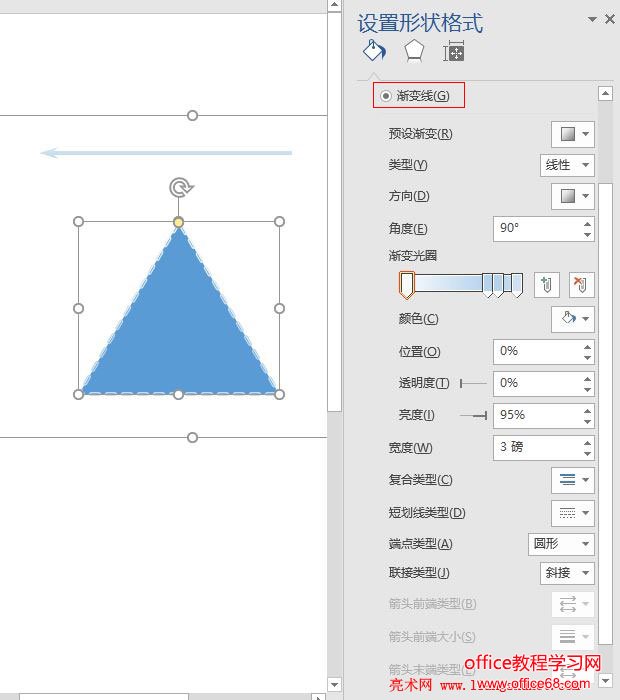Click the triangle's yellow adjustment handle
This screenshot has width=620, height=700.
coord(179,222)
